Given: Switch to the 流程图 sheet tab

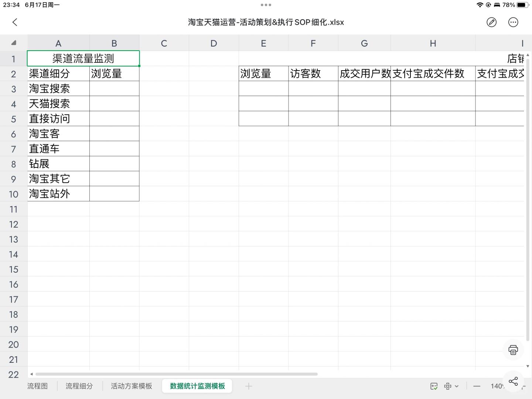Looking at the screenshot, I should point(37,386).
